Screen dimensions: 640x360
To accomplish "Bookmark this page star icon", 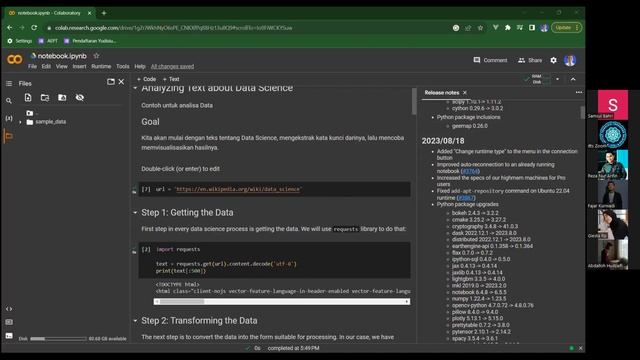I will click(x=480, y=28).
